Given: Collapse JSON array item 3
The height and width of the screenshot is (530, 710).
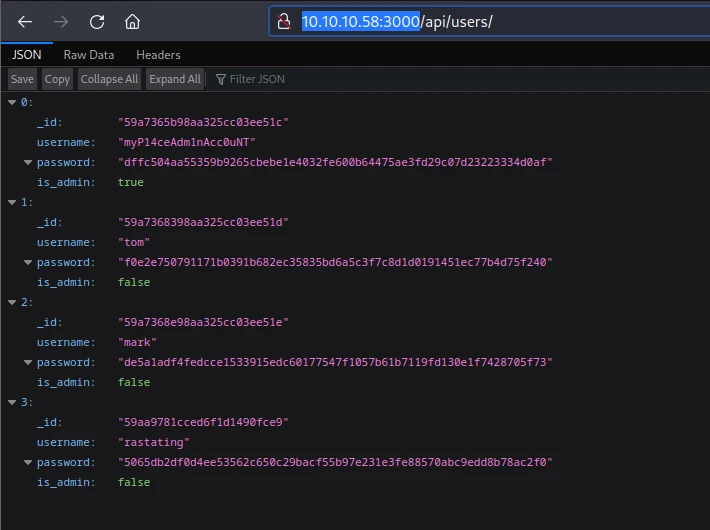Looking at the screenshot, I should (x=12, y=402).
